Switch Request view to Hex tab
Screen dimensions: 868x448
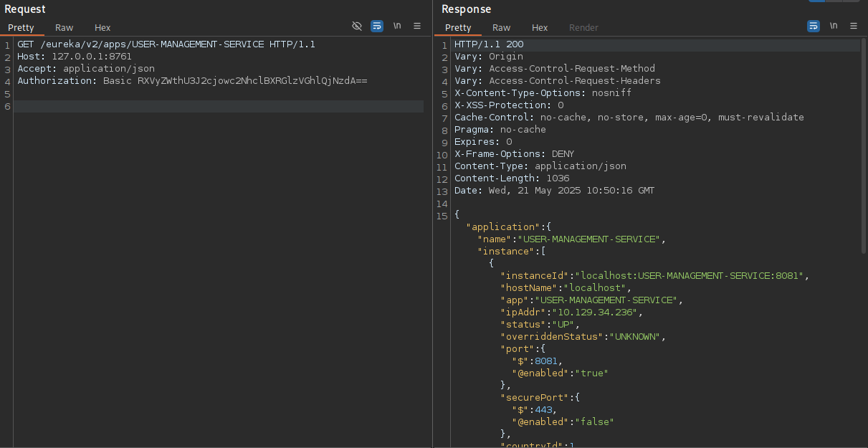click(102, 27)
